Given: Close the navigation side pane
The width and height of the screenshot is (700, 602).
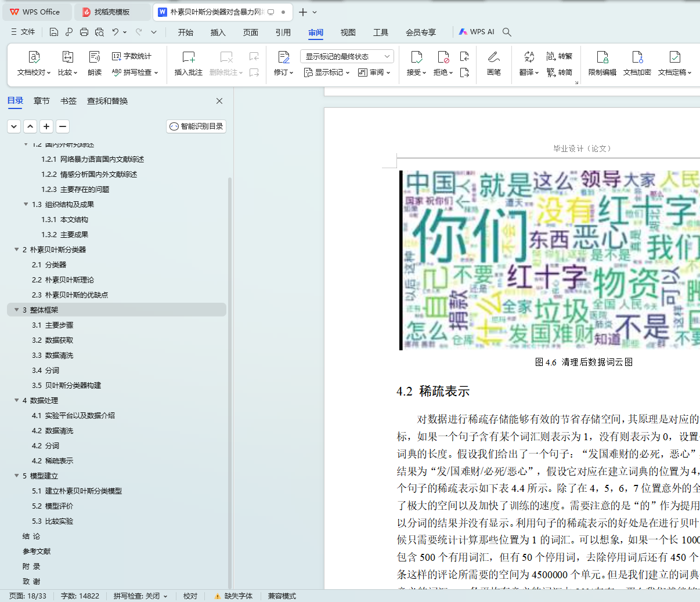Looking at the screenshot, I should [219, 101].
